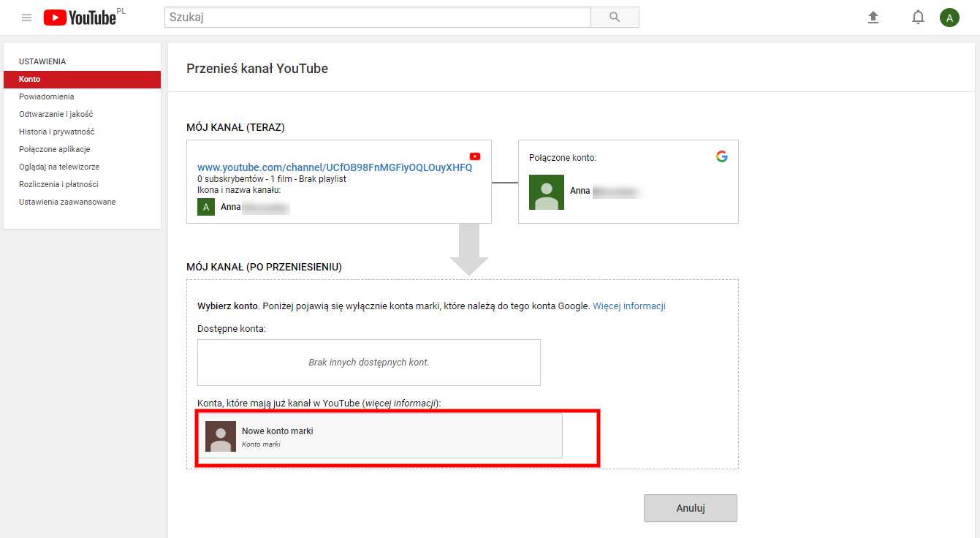980x538 pixels.
Task: Click the green channel icon beside Anna
Action: point(206,207)
